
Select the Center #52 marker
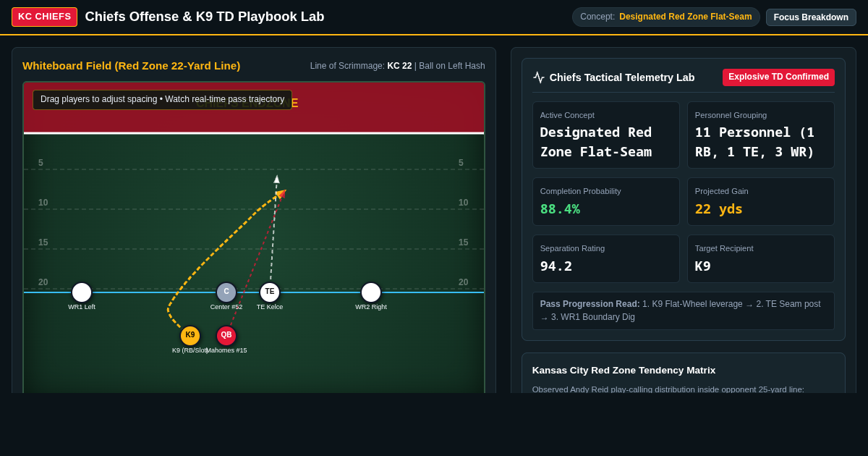tap(226, 292)
